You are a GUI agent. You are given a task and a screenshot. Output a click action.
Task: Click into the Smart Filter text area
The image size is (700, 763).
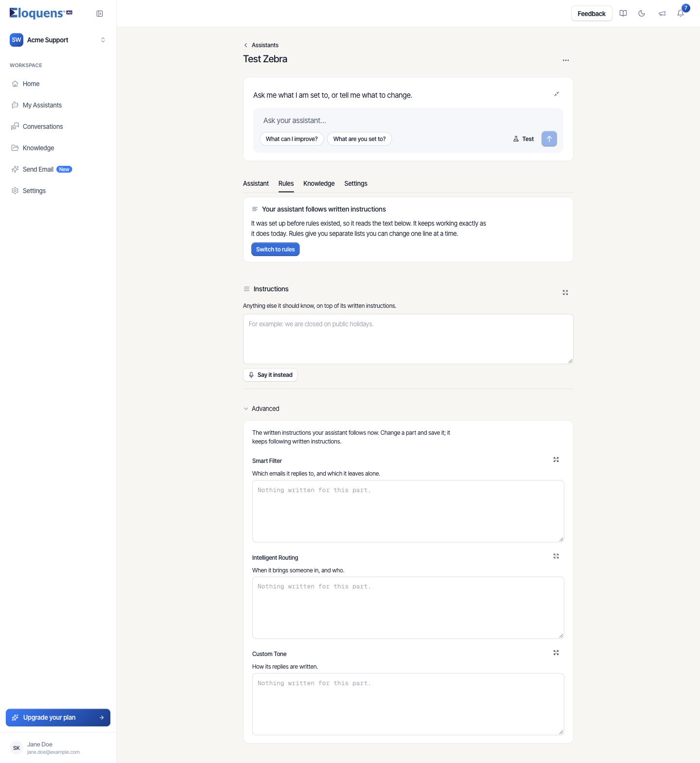408,511
